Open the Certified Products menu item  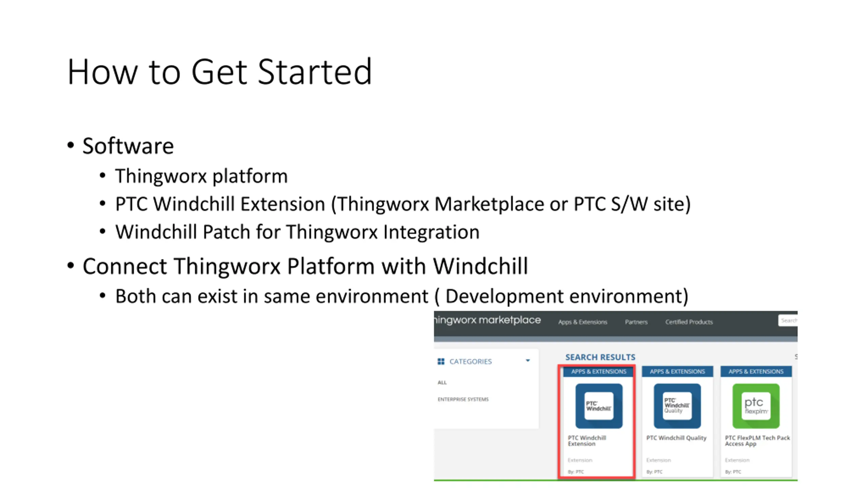point(689,322)
